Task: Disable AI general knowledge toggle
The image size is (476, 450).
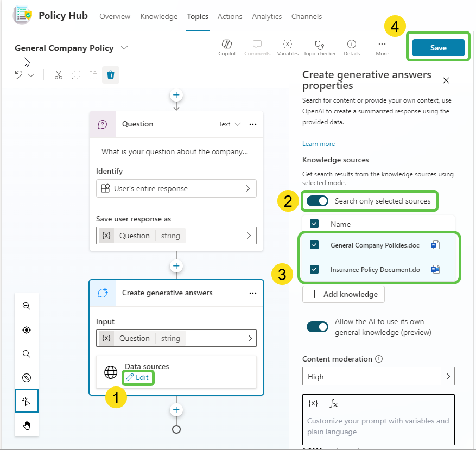Action: tap(318, 327)
